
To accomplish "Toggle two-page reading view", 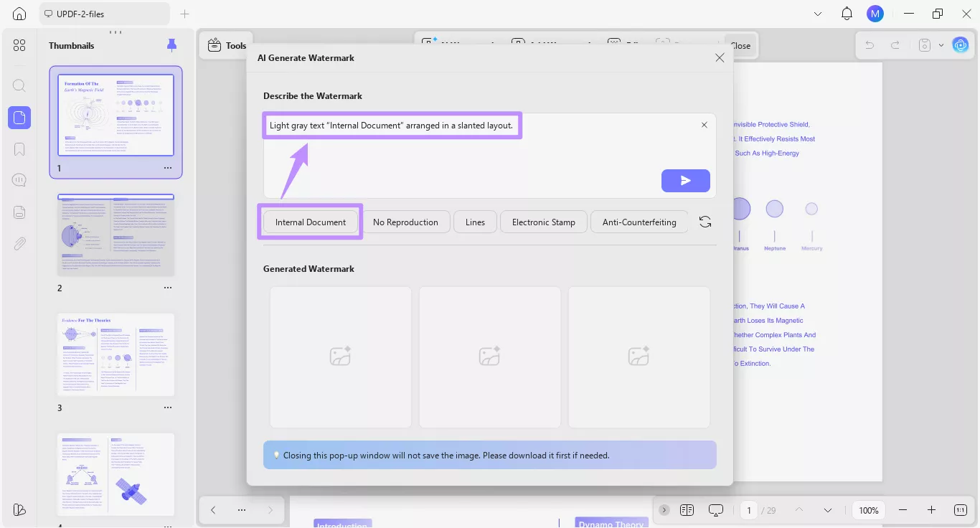I will click(687, 510).
